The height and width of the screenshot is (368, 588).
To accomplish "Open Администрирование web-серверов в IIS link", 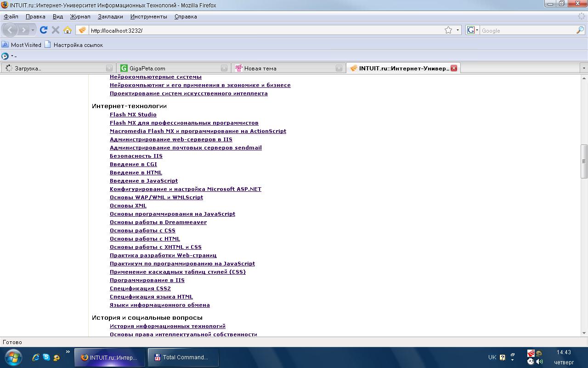I will (171, 139).
